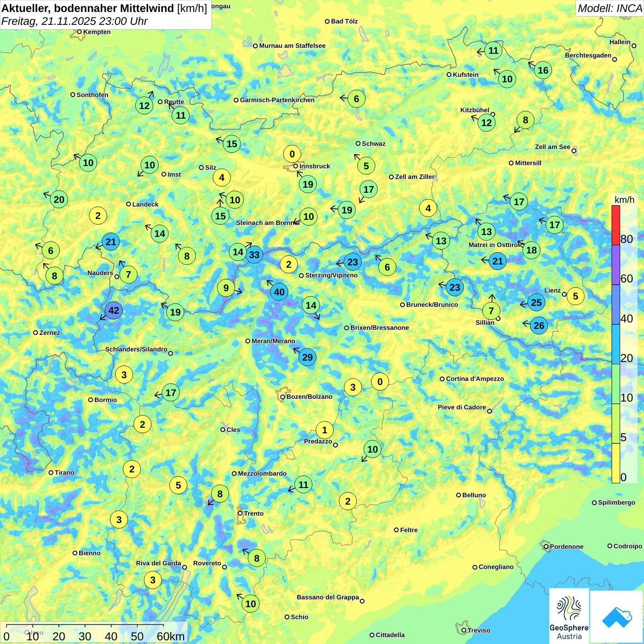Click the 'Modell: INCA' label
Image resolution: width=644 pixels, height=644 pixels.
609,8
